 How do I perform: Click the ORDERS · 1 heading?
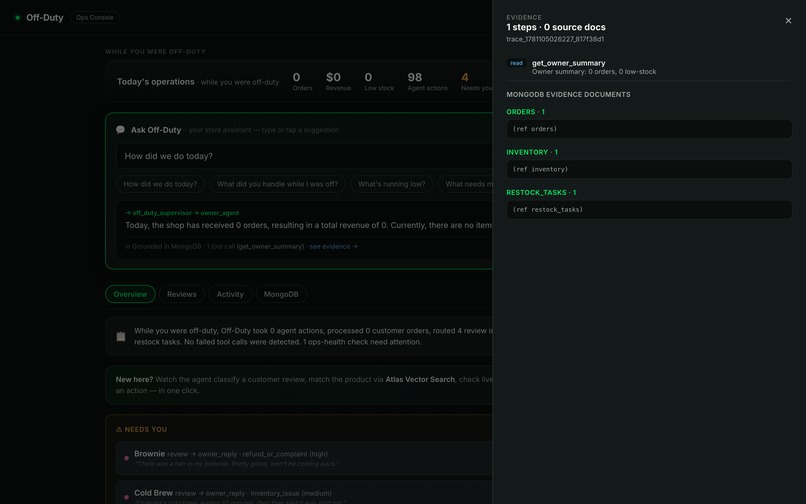pos(525,112)
